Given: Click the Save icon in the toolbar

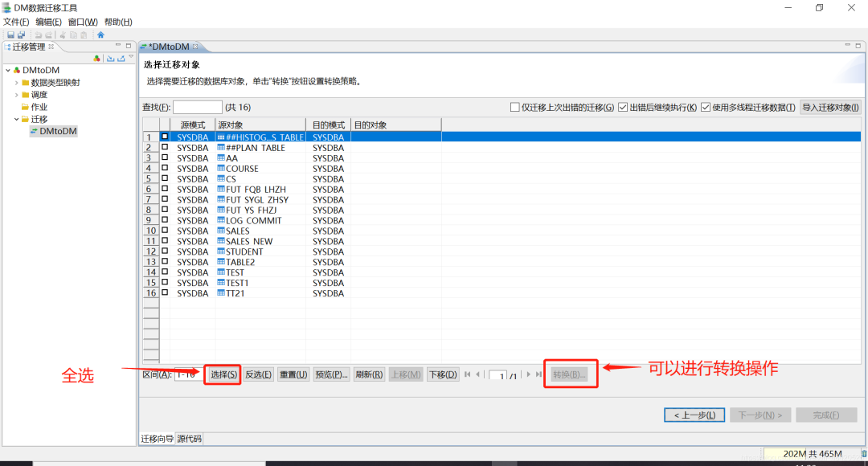Looking at the screenshot, I should (x=10, y=35).
